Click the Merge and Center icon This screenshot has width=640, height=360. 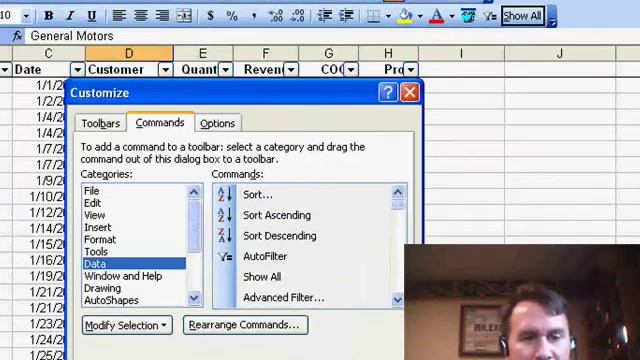tap(184, 16)
